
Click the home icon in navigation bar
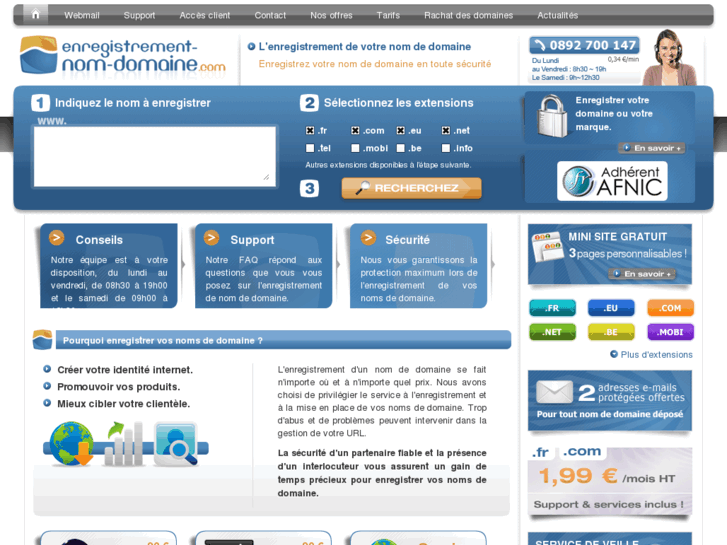click(35, 15)
